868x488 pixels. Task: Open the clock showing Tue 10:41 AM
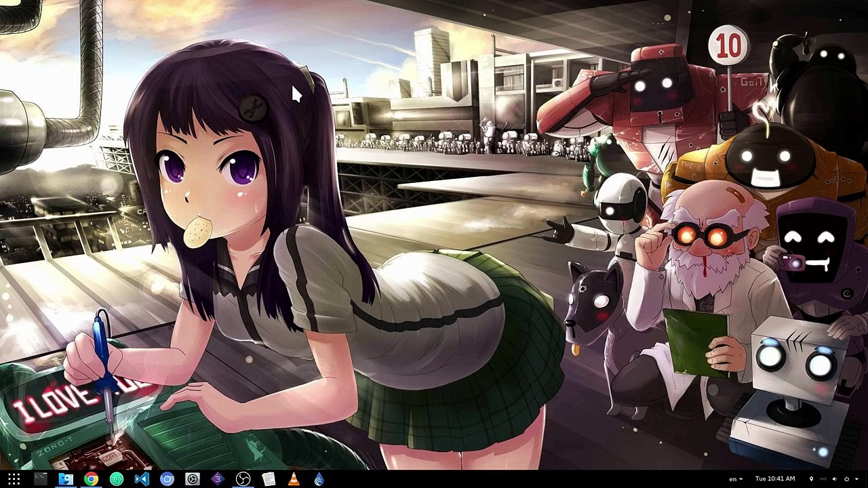point(775,479)
